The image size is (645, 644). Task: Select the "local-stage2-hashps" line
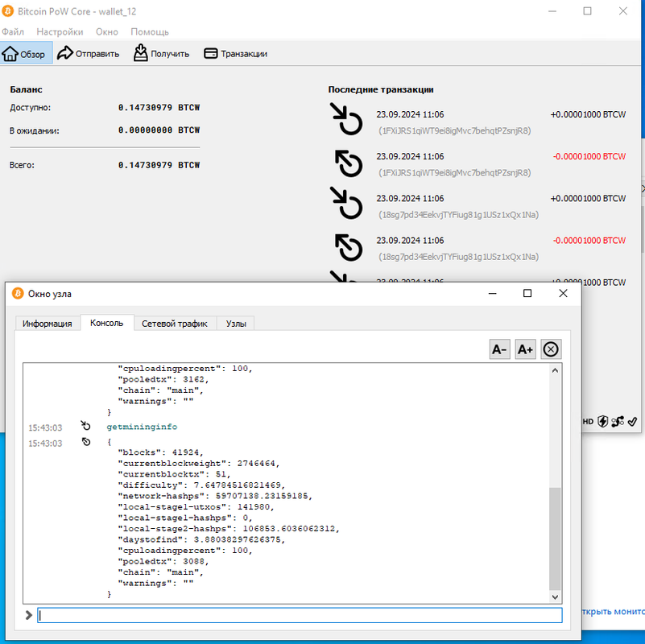[229, 528]
